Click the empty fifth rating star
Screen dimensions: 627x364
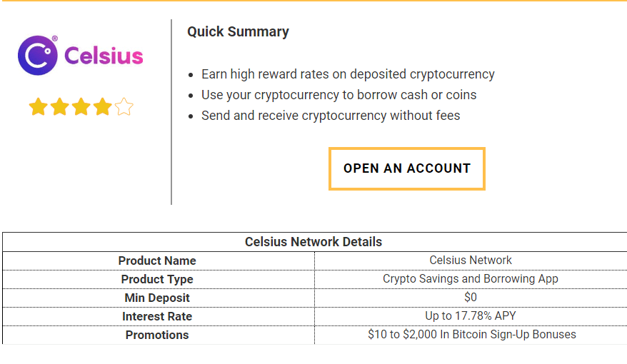click(x=124, y=106)
